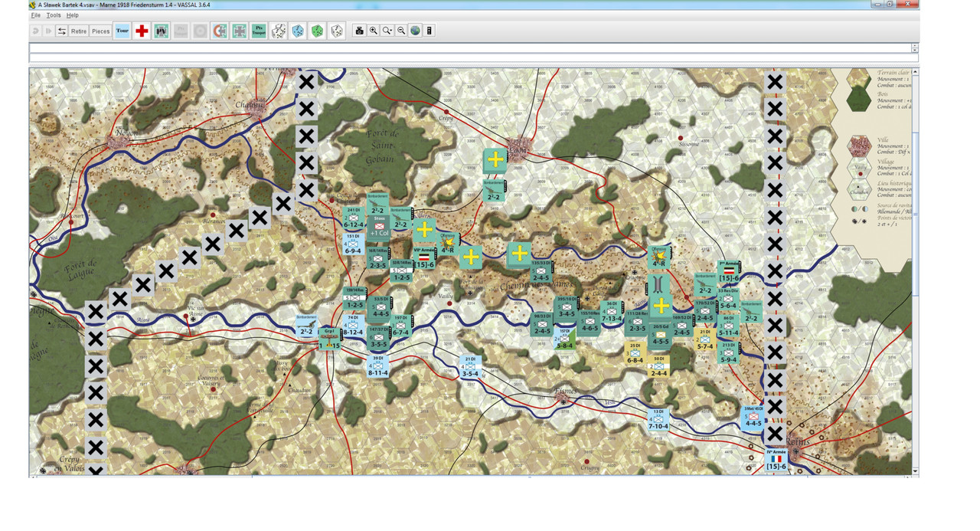Select the 135/33 DI 2-4-5 counter
This screenshot has width=980, height=531.
pyautogui.click(x=541, y=271)
